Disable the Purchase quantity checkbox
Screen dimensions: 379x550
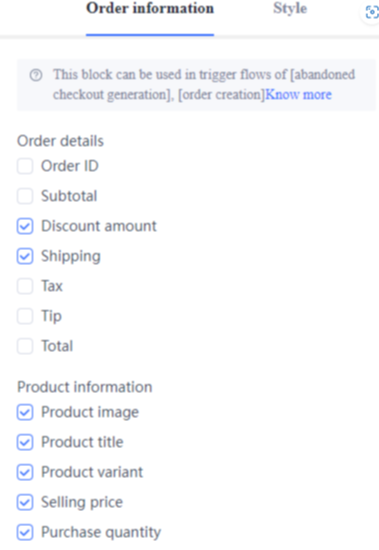point(25,532)
